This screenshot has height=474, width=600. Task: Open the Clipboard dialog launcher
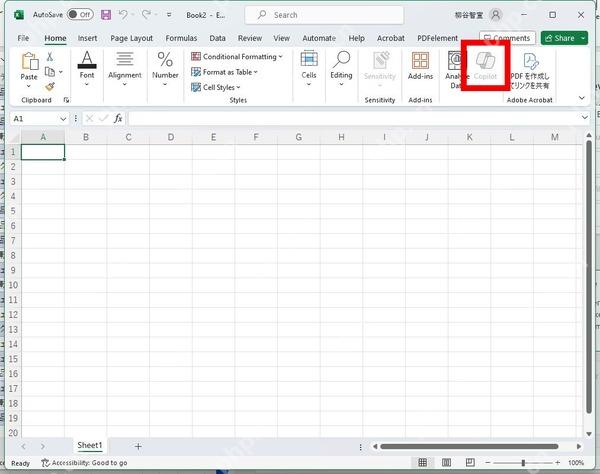pos(66,100)
